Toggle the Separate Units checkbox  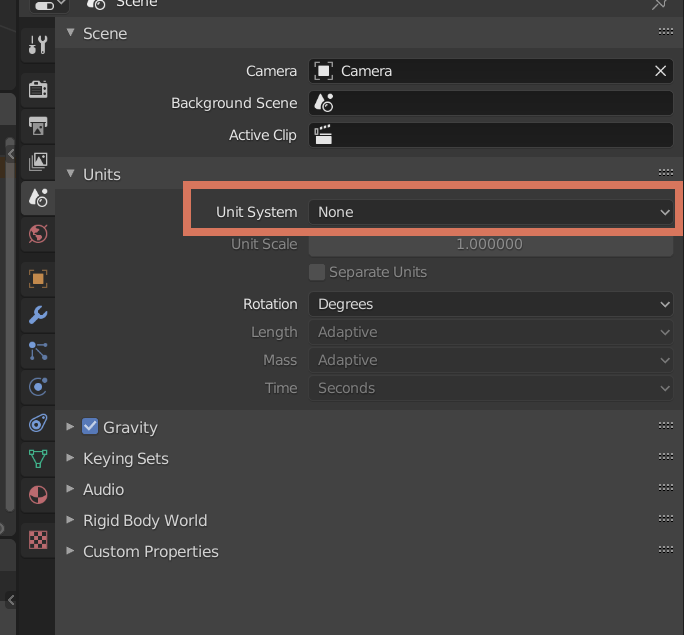pos(317,272)
